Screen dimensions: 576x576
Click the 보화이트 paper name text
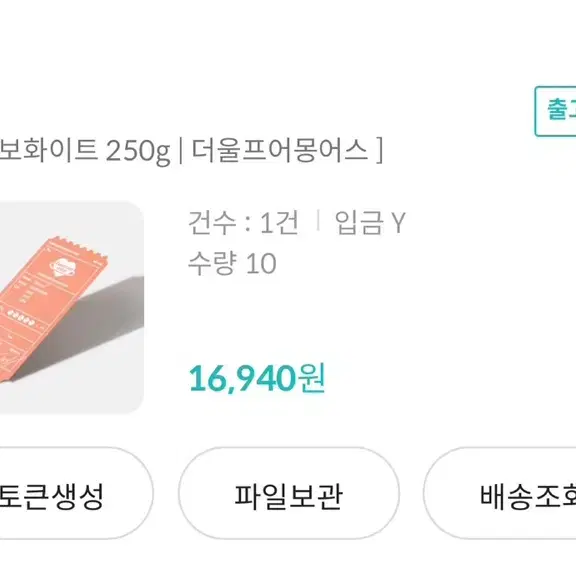[48, 150]
